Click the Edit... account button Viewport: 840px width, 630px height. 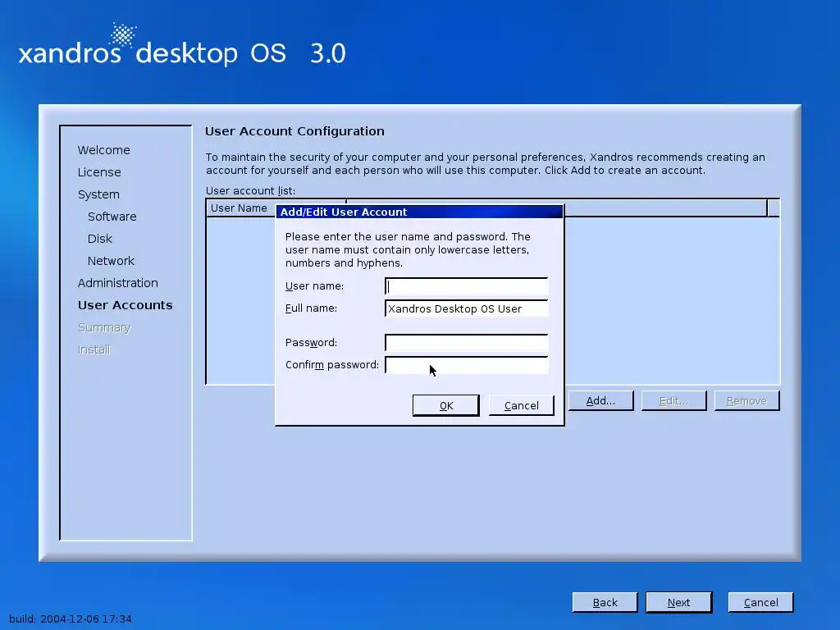[x=673, y=400]
